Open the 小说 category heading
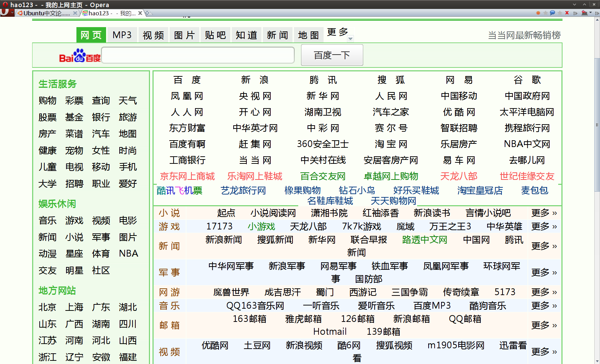600x364 pixels. pyautogui.click(x=169, y=213)
